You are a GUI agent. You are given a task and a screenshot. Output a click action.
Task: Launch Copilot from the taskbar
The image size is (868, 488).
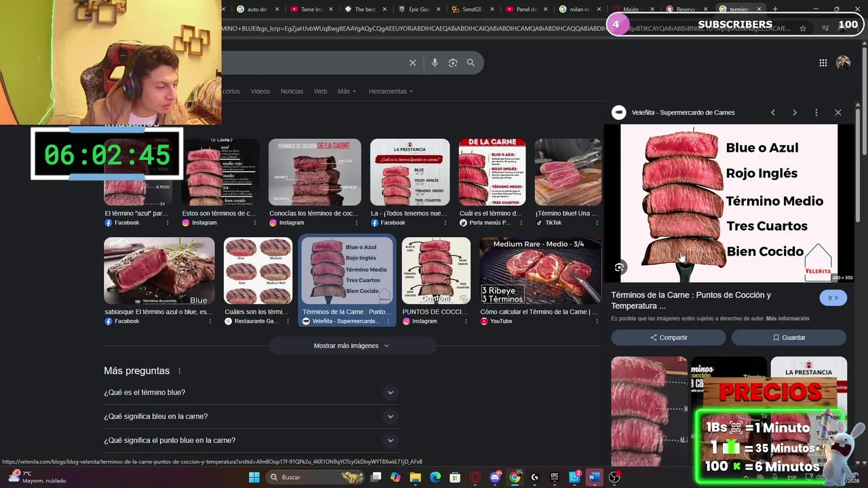point(396,477)
